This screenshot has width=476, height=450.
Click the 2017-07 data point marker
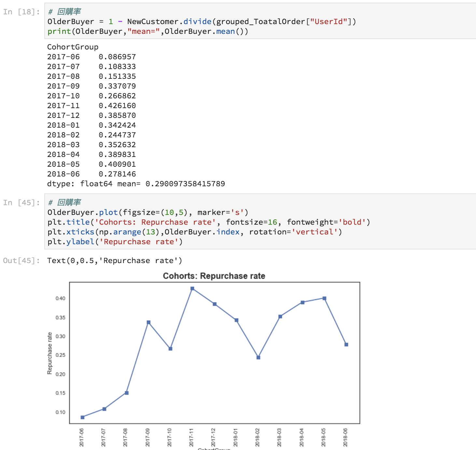(x=104, y=409)
